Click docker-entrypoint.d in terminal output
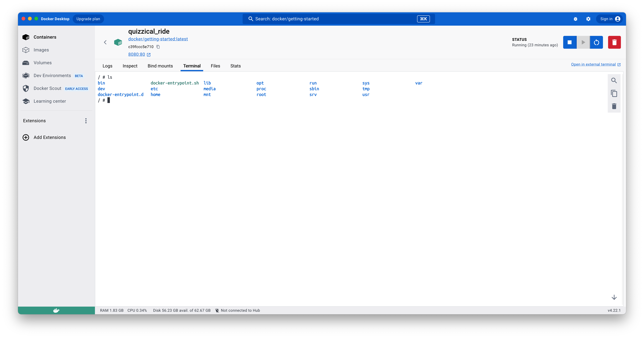This screenshot has height=338, width=644. [x=120, y=94]
